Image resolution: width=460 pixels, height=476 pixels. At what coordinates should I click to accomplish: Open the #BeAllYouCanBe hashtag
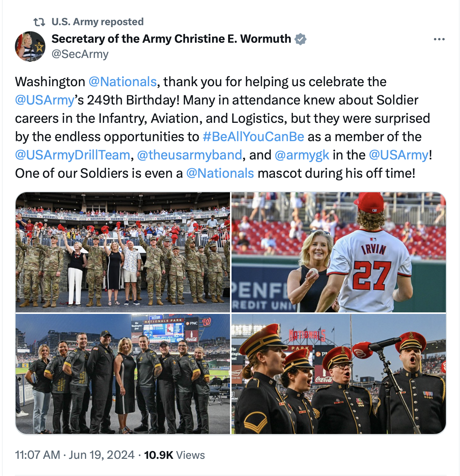[253, 137]
